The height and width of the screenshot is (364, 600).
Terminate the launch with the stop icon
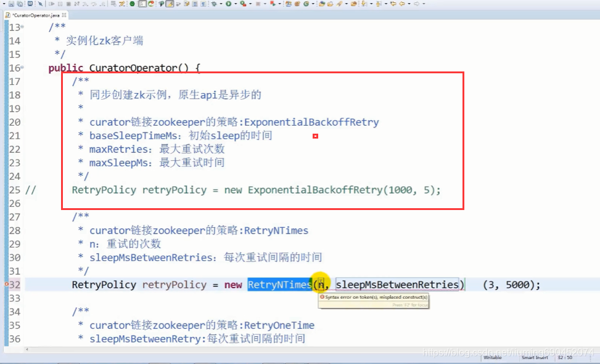coord(68,4)
